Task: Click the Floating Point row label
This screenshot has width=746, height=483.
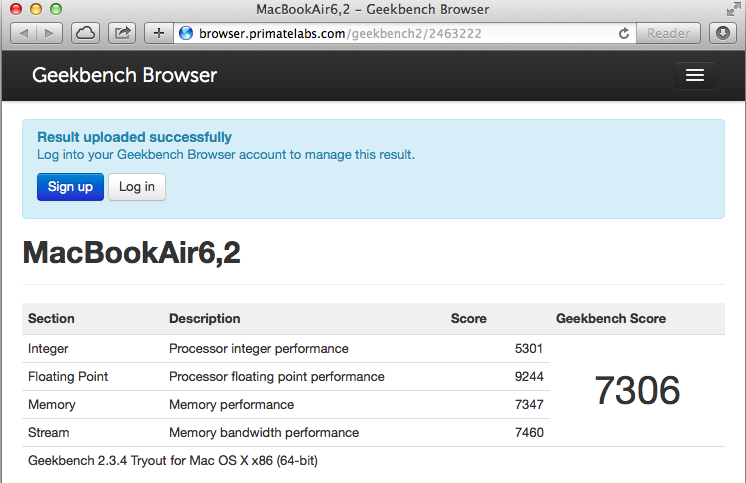Action: click(x=68, y=377)
